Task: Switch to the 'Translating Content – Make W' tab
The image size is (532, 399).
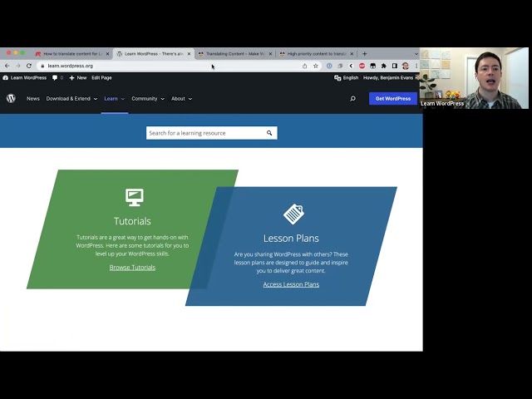Action: [x=234, y=53]
